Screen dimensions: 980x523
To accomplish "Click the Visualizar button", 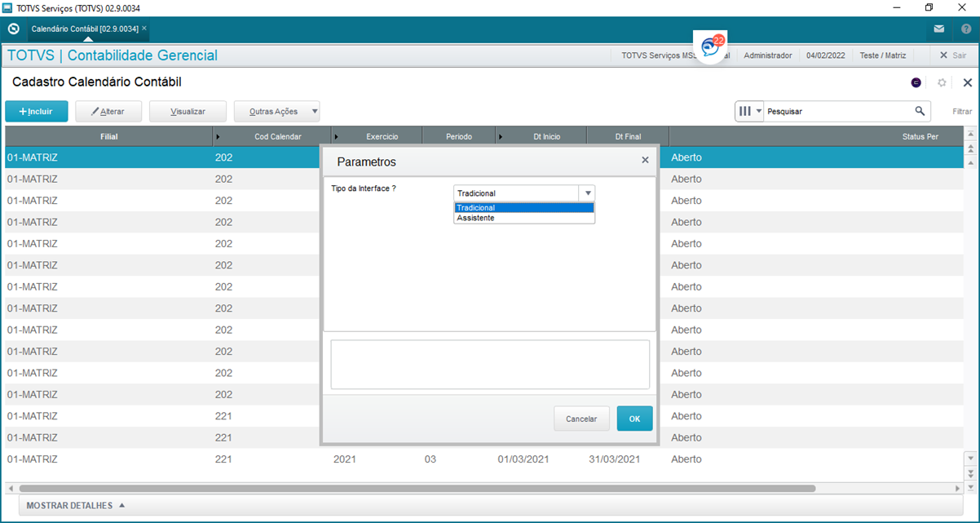I will [x=188, y=112].
